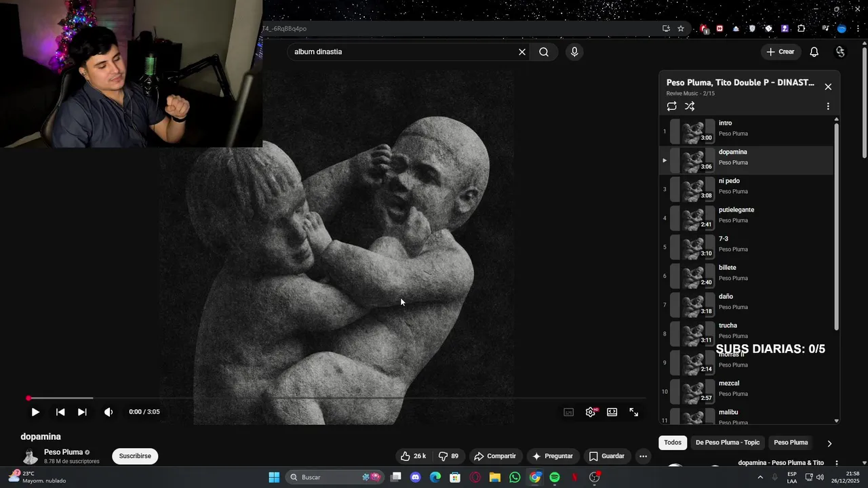Screen dimensions: 868x488
Task: Open WhatsApp from taskbar
Action: pyautogui.click(x=515, y=477)
